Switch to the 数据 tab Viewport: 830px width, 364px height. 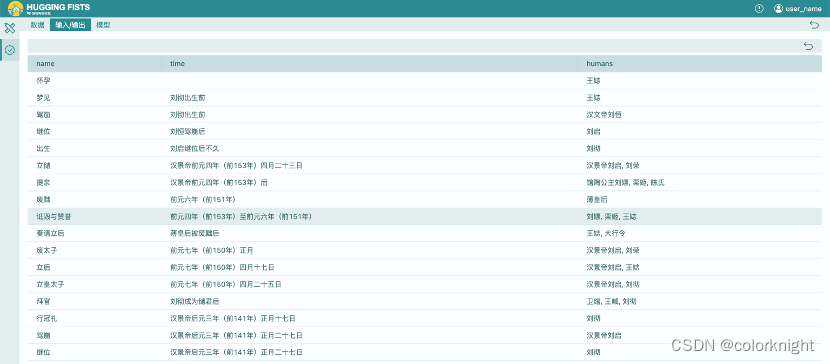(37, 25)
